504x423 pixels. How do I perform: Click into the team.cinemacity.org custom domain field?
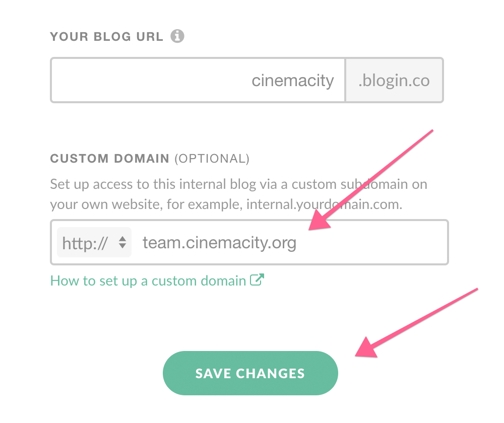point(220,243)
